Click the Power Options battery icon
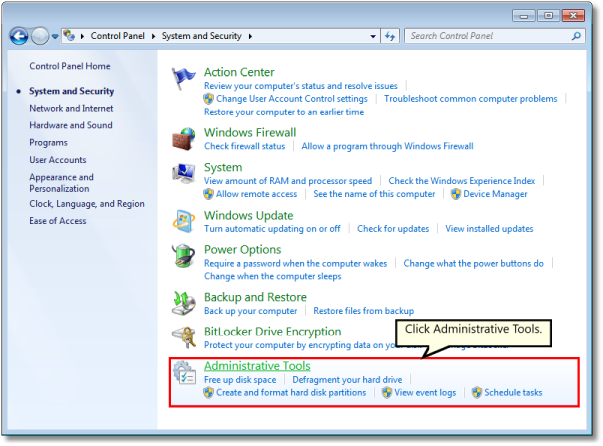Viewport: 603px width, 446px height. coord(183,256)
